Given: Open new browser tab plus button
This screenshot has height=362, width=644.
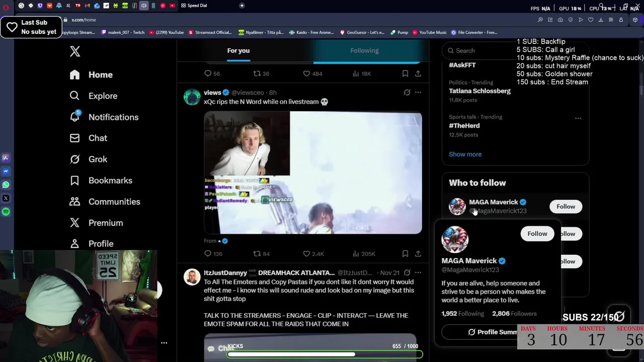Looking at the screenshot, I should coord(242,6).
